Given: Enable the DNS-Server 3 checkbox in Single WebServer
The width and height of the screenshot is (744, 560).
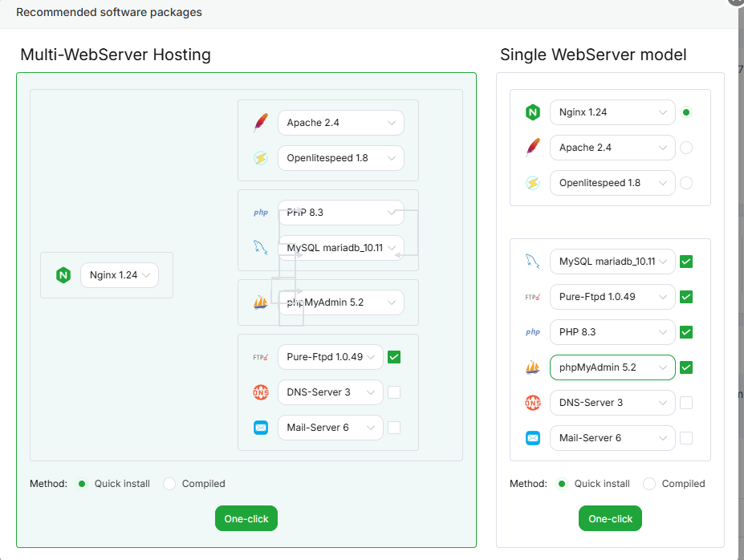Looking at the screenshot, I should point(686,403).
